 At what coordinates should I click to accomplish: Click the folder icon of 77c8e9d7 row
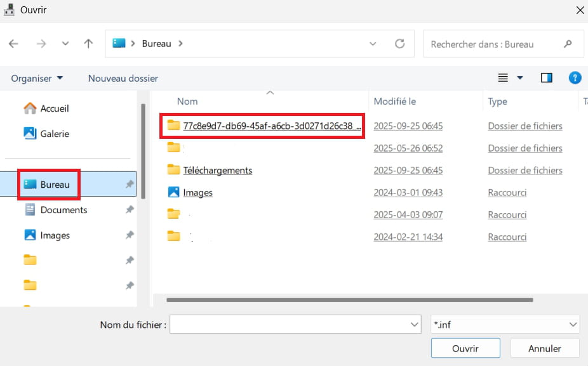[173, 125]
